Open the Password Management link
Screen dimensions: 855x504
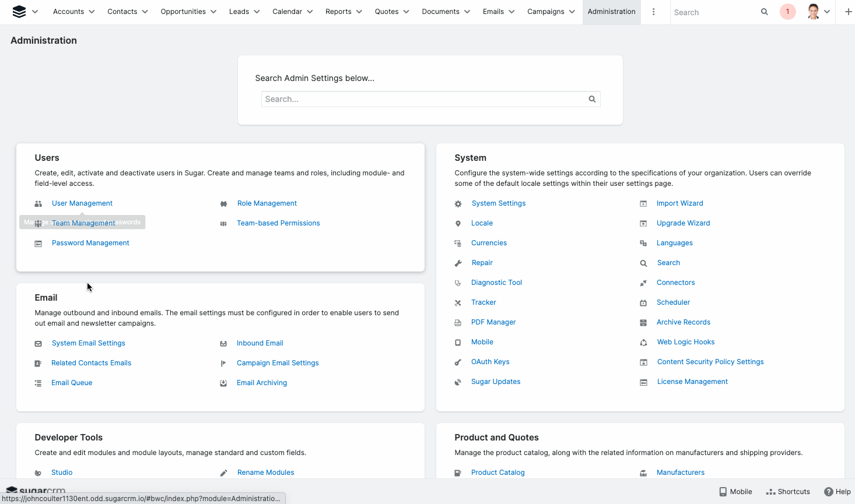[x=90, y=243]
